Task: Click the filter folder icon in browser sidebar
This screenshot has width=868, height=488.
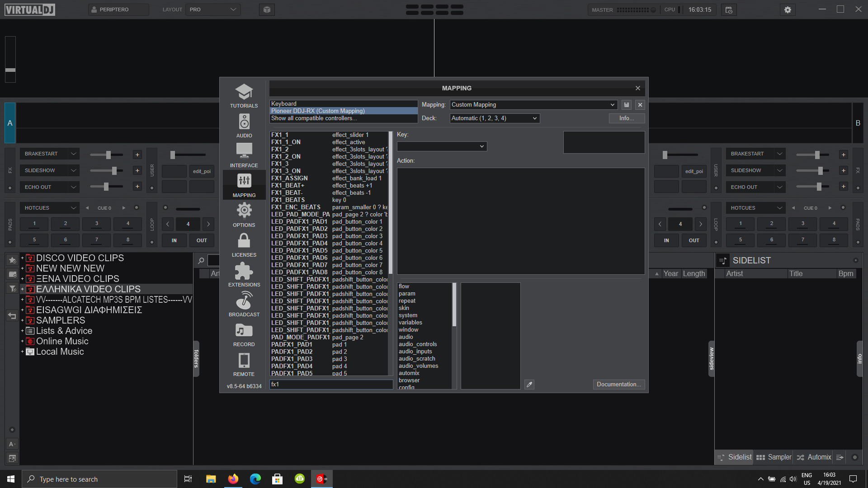Action: tap(12, 288)
